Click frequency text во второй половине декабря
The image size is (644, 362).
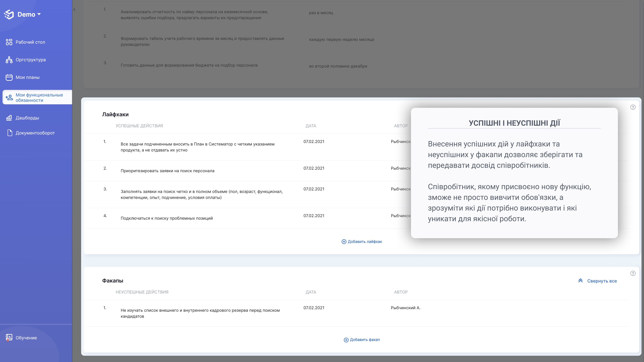(x=338, y=66)
